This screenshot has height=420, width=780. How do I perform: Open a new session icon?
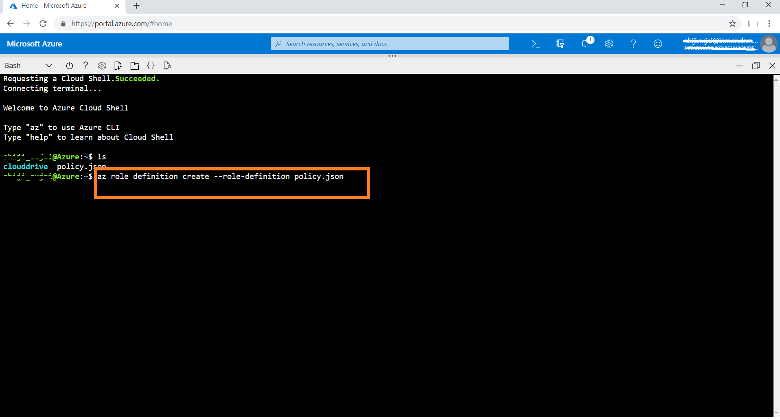pos(134,65)
